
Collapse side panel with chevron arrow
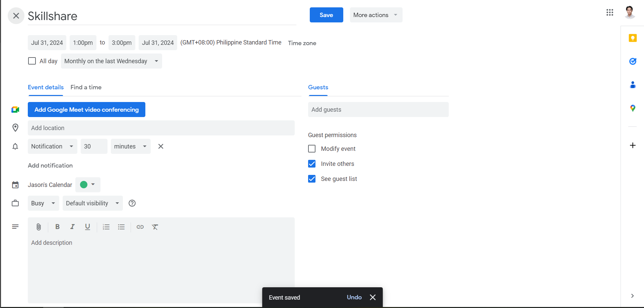pyautogui.click(x=632, y=296)
